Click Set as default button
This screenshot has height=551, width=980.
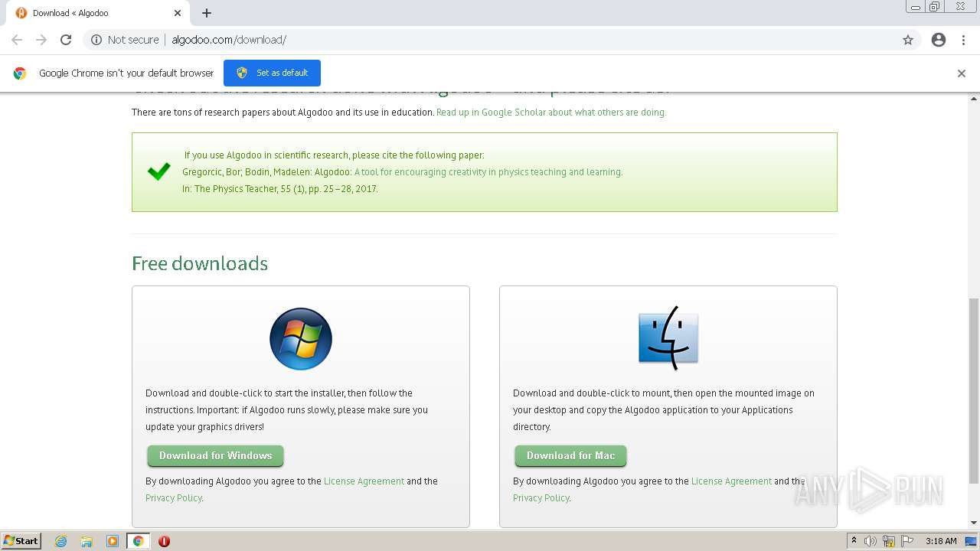click(x=272, y=73)
